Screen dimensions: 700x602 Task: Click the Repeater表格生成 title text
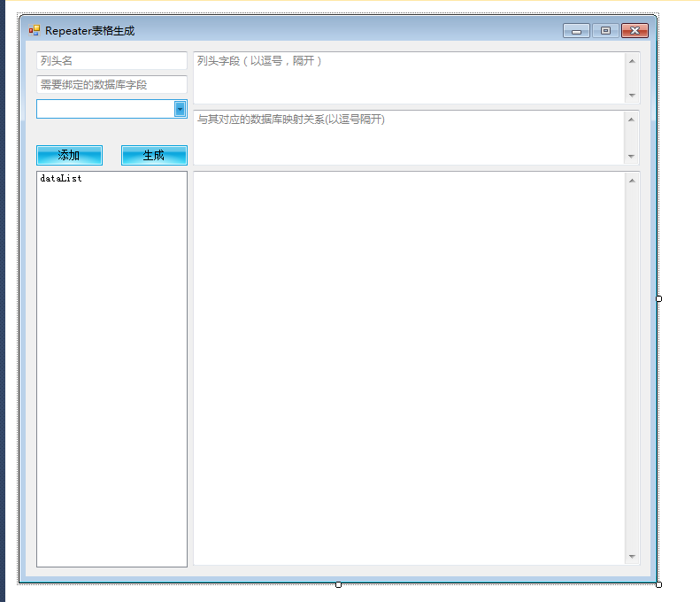pyautogui.click(x=89, y=31)
